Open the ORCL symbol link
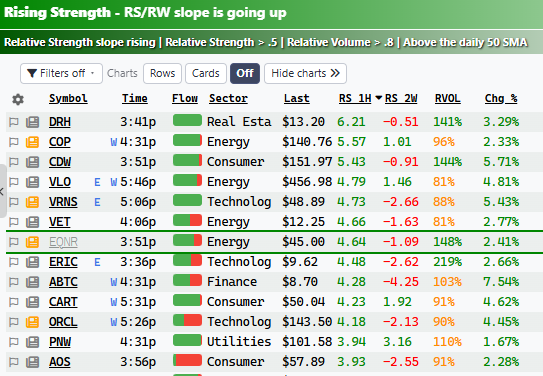Image resolution: width=543 pixels, height=376 pixels. (x=63, y=322)
